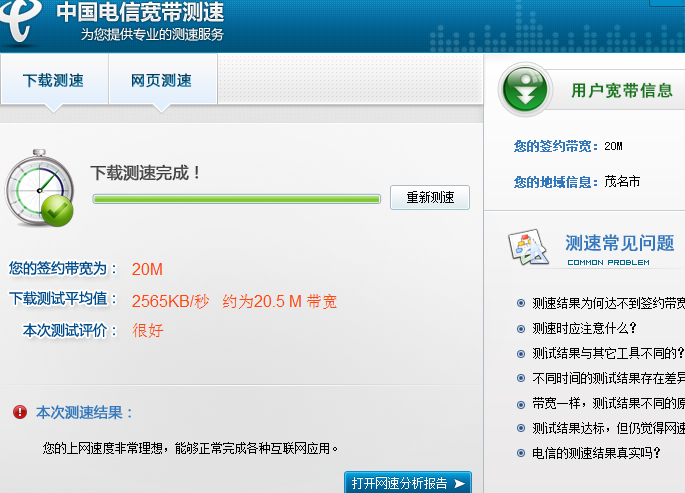Click the 2565KB/秒 average speed value
Viewport: 685px width, 493px height.
[x=171, y=300]
